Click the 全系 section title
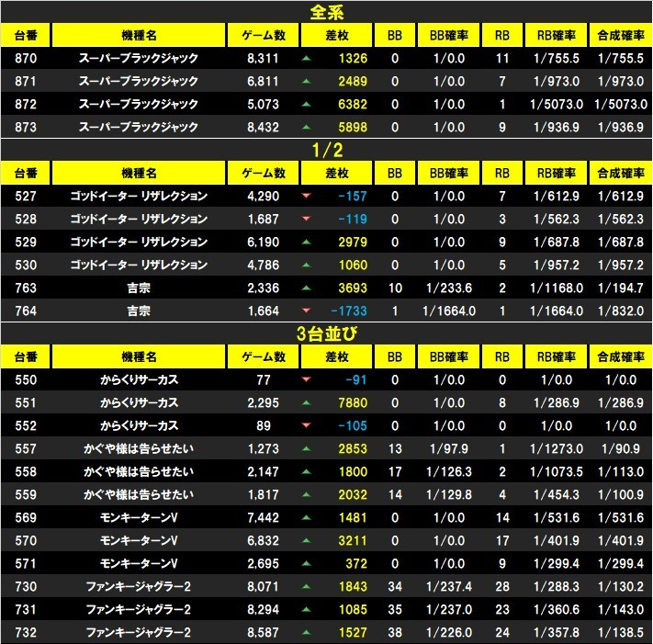Image resolution: width=653 pixels, height=644 pixels. tap(327, 13)
